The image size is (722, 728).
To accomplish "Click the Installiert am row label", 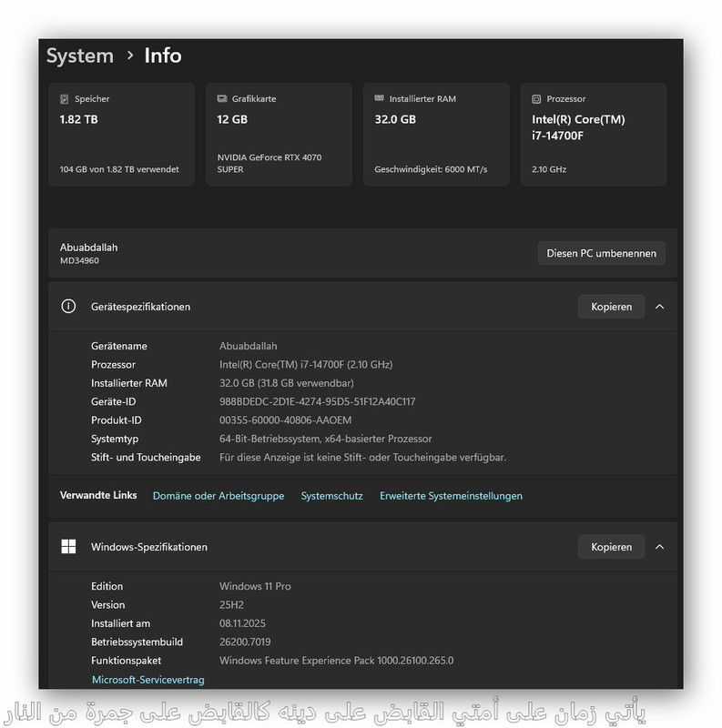I will 120,623.
